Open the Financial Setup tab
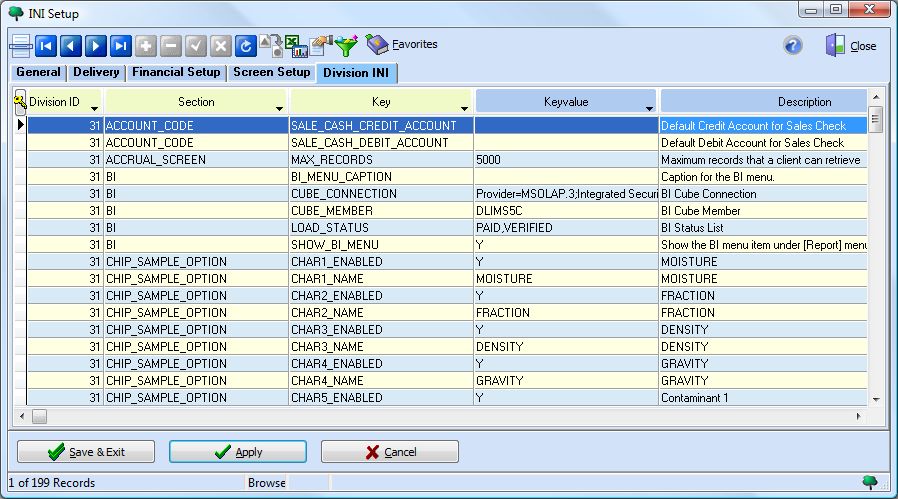The width and height of the screenshot is (898, 499). point(176,73)
